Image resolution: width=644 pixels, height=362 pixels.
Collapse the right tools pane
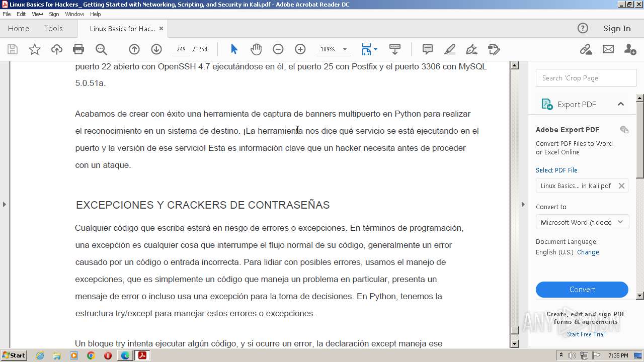523,204
